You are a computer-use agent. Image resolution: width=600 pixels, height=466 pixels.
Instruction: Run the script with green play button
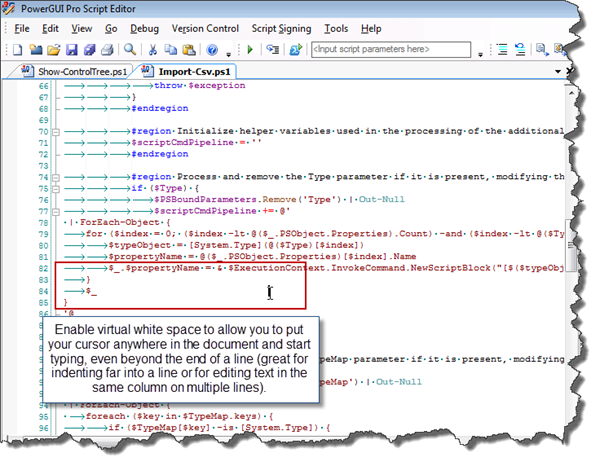click(250, 49)
